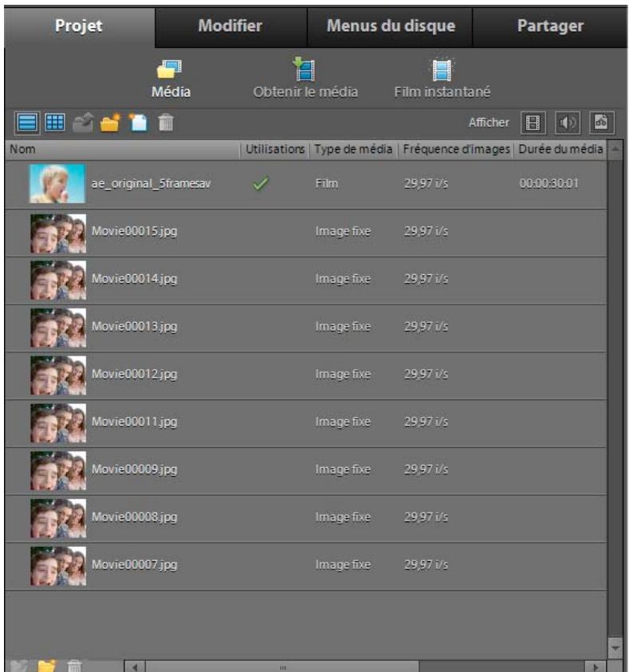This screenshot has height=672, width=629.
Task: Click vertical scrollbar down arrow
Action: pos(615,648)
